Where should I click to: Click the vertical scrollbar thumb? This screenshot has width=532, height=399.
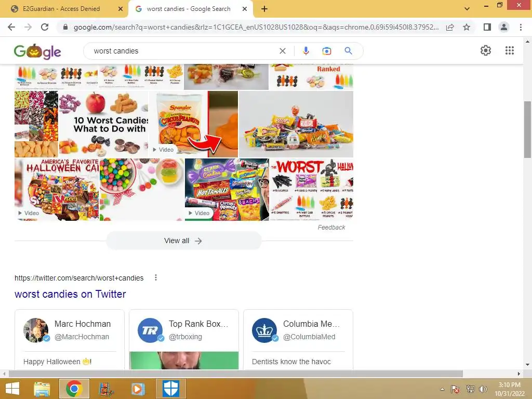click(x=528, y=129)
